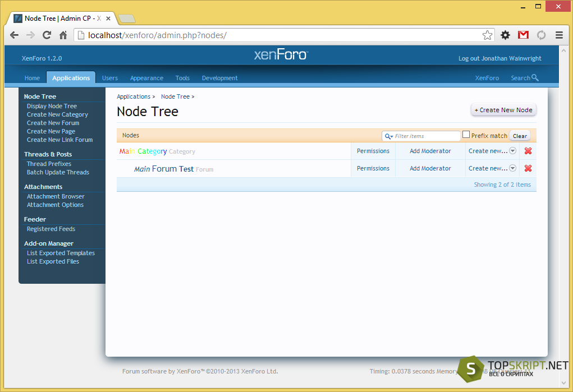This screenshot has width=573, height=392.
Task: Bookmark this page with the star
Action: [487, 35]
